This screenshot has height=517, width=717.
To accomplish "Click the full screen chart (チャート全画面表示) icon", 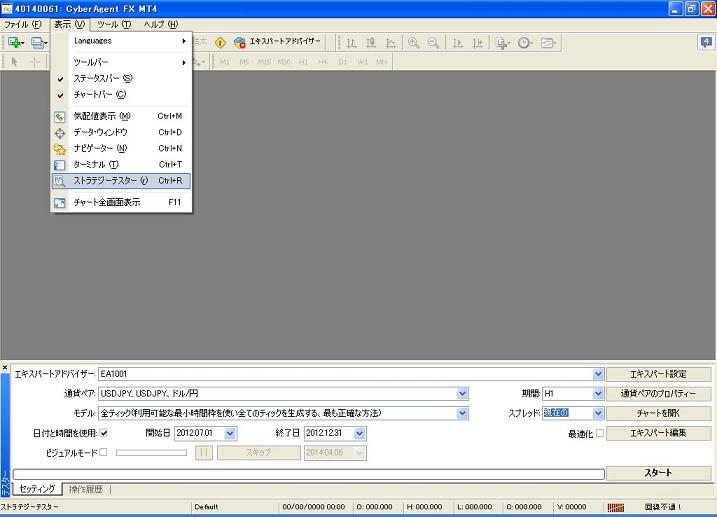I will tap(60, 202).
